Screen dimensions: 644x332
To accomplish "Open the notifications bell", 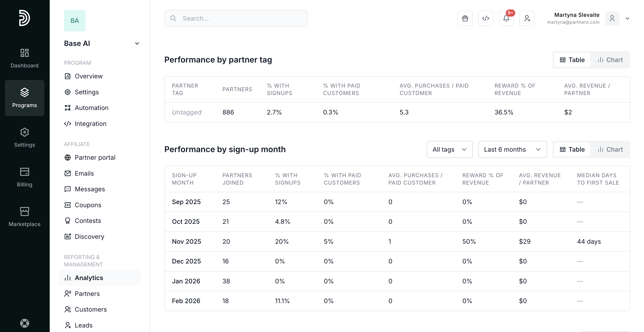I will tap(506, 18).
